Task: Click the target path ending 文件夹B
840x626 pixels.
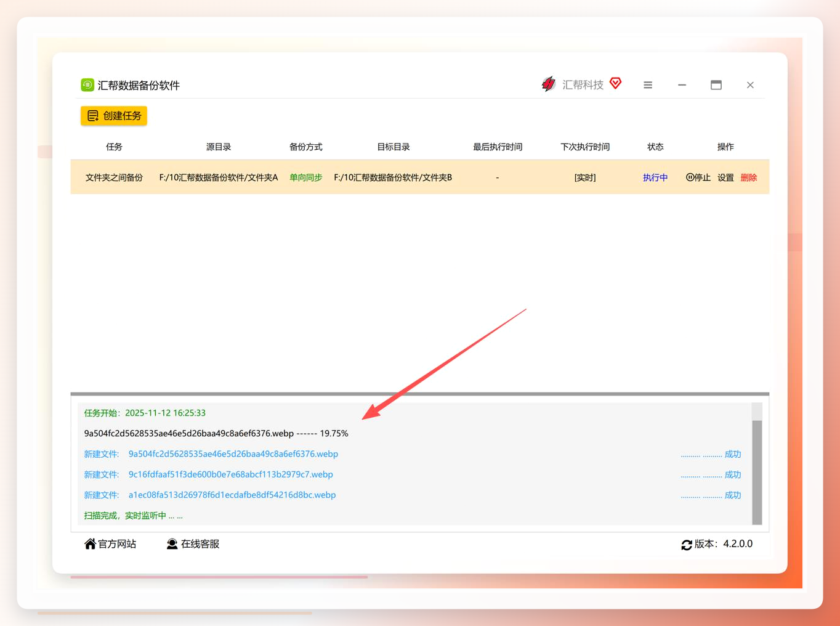Action: [x=393, y=177]
